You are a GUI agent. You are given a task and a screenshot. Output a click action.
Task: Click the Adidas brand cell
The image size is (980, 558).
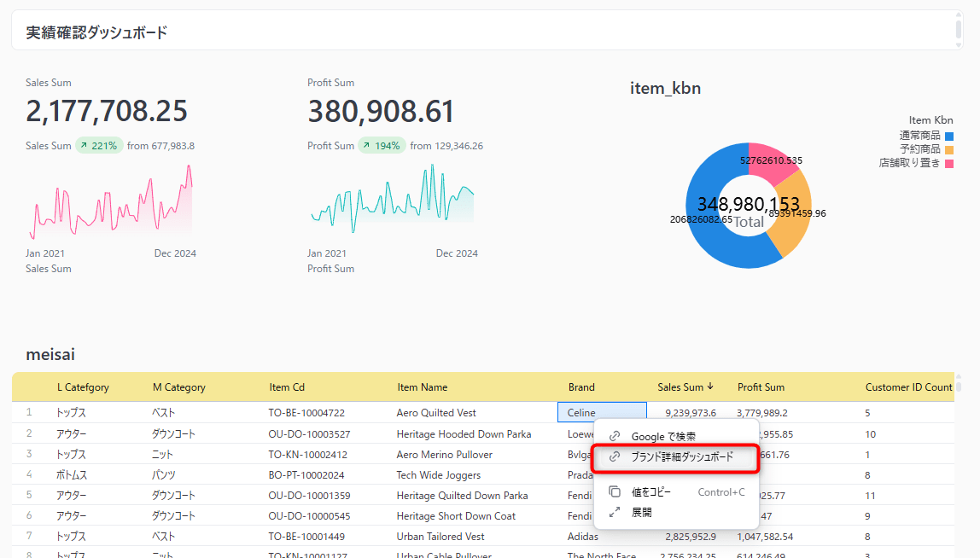pyautogui.click(x=582, y=537)
